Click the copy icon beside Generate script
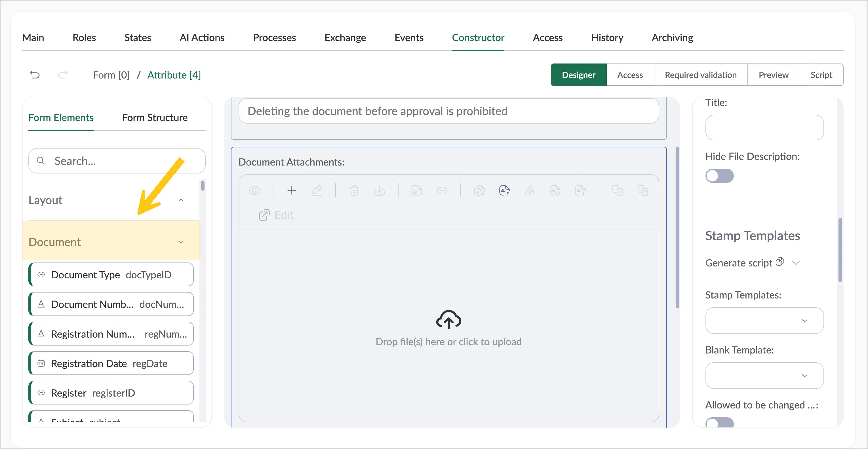Screen dimensions: 868x449 pos(780,262)
